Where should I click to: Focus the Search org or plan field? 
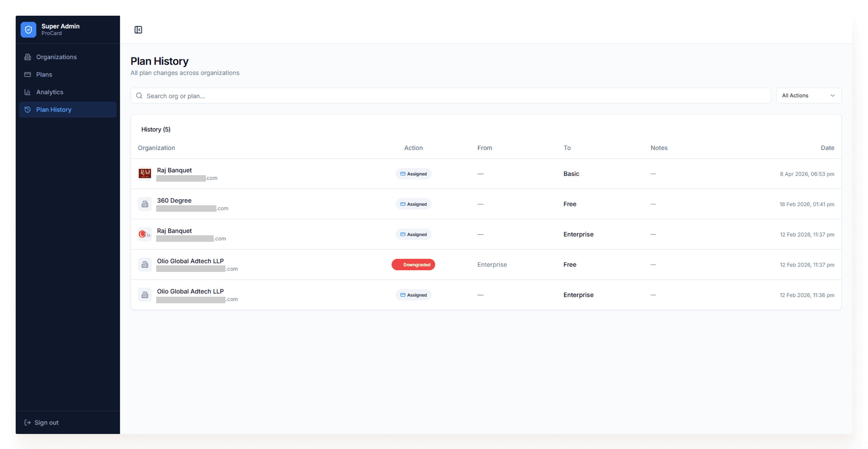451,96
